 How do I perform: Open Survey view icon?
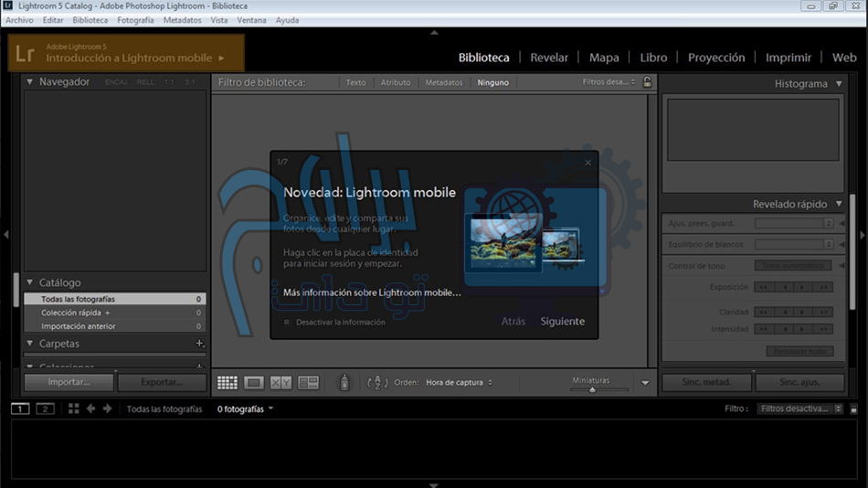[x=308, y=383]
